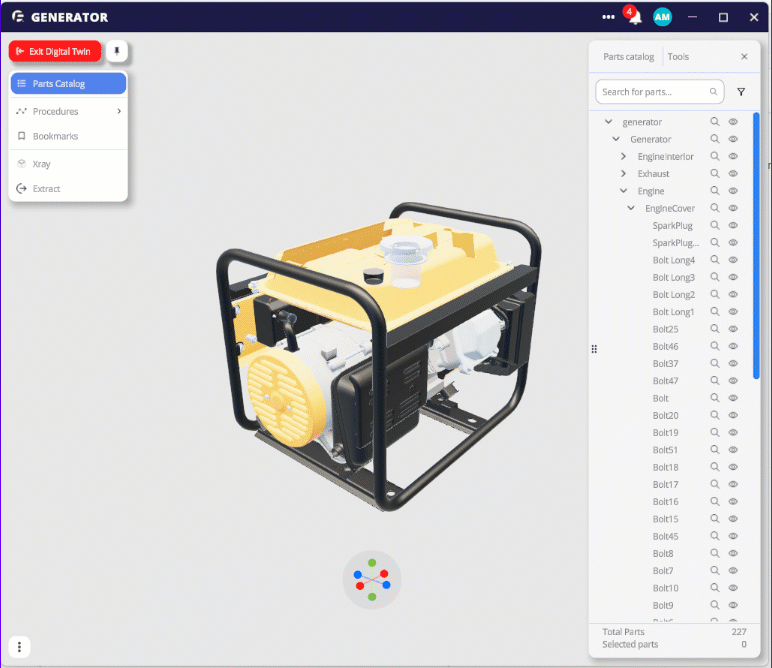Expand the Procedures submenu arrow

119,112
